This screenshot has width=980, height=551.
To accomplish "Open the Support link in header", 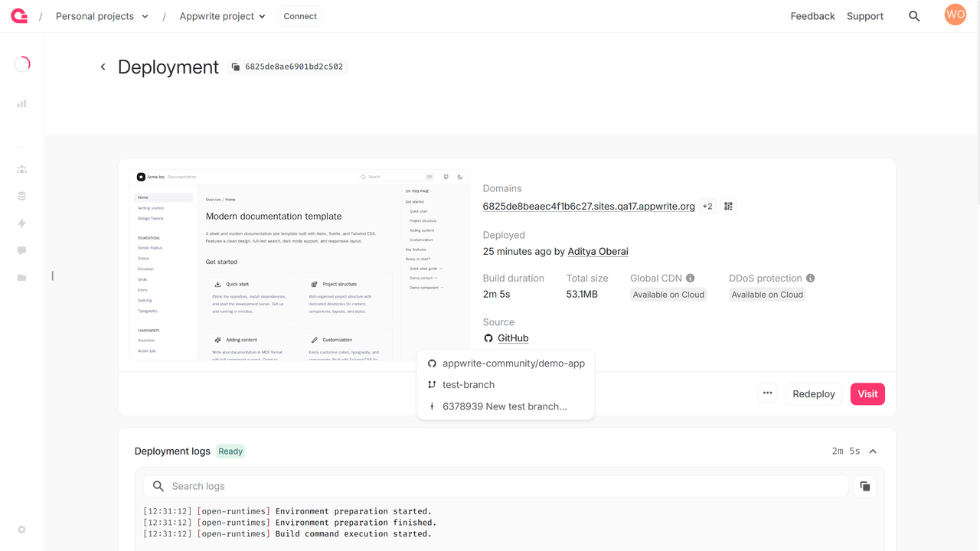I will point(865,16).
